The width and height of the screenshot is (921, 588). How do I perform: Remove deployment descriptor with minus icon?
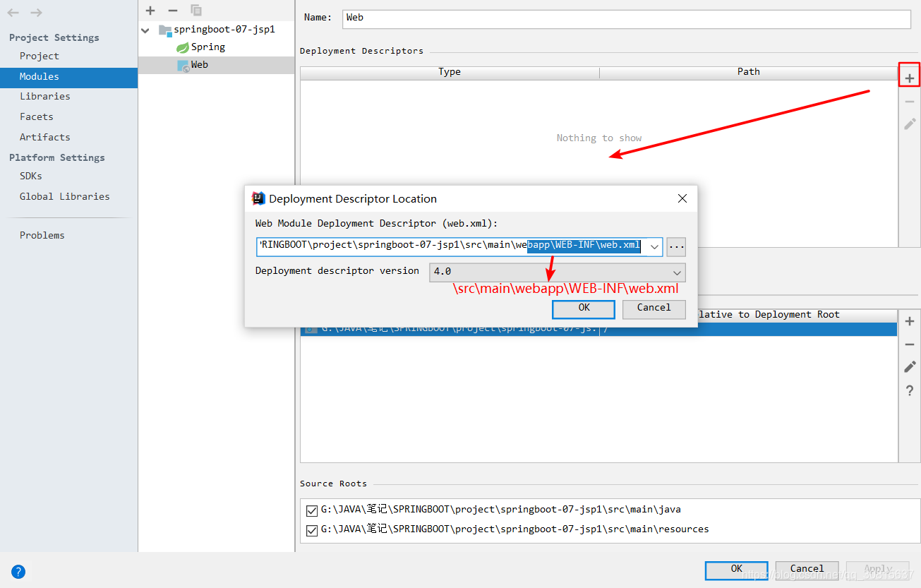pos(910,102)
